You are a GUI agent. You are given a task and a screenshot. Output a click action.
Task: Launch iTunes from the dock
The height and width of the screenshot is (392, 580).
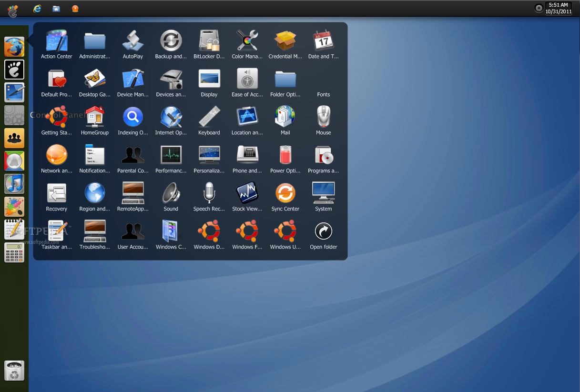tap(14, 184)
